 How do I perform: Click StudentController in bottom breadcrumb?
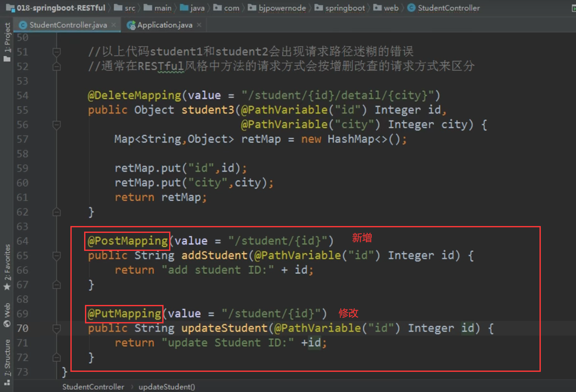click(x=93, y=386)
